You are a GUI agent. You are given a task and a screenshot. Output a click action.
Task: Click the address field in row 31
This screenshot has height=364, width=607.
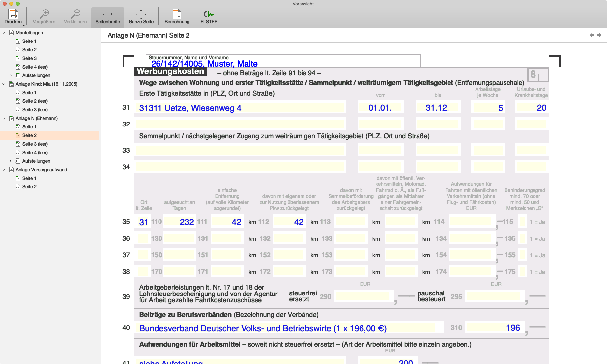pos(241,108)
